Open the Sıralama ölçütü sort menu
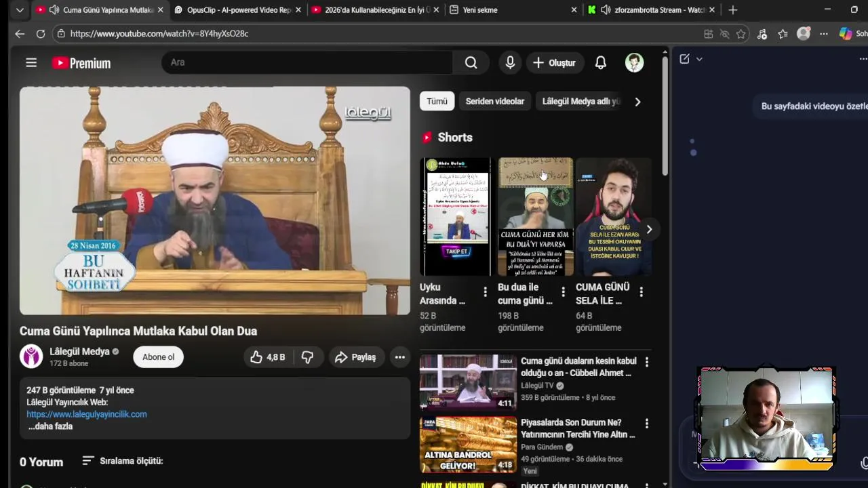This screenshot has width=868, height=488. [123, 461]
